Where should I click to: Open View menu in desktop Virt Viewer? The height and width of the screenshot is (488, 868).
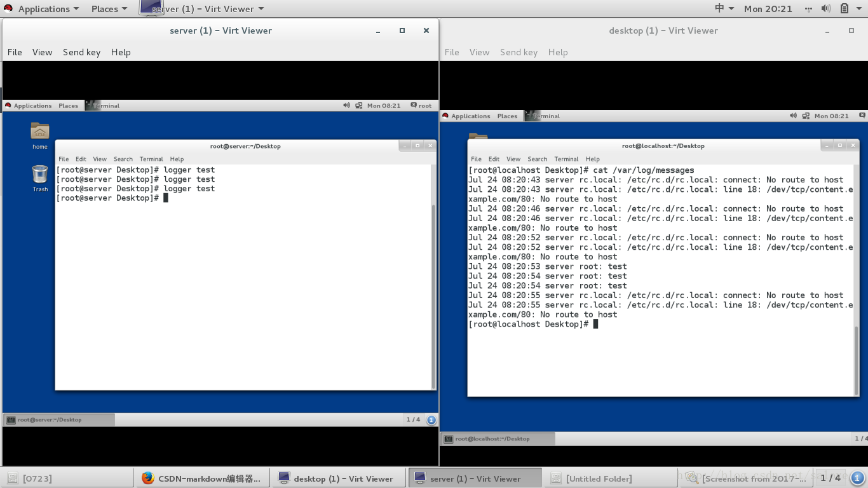[479, 52]
